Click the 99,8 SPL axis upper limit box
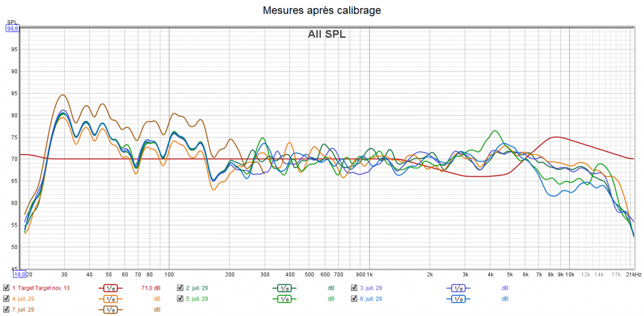Image resolution: width=644 pixels, height=316 pixels. [13, 28]
